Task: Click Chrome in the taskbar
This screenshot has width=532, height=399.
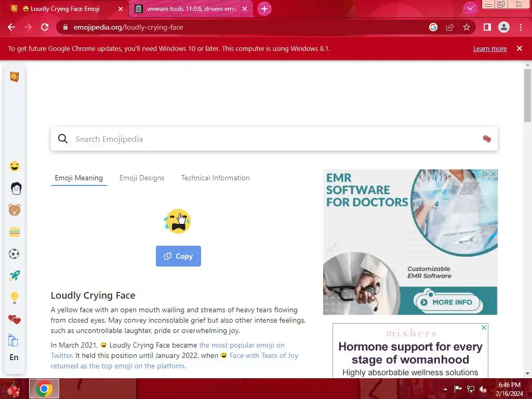Action: [x=44, y=389]
